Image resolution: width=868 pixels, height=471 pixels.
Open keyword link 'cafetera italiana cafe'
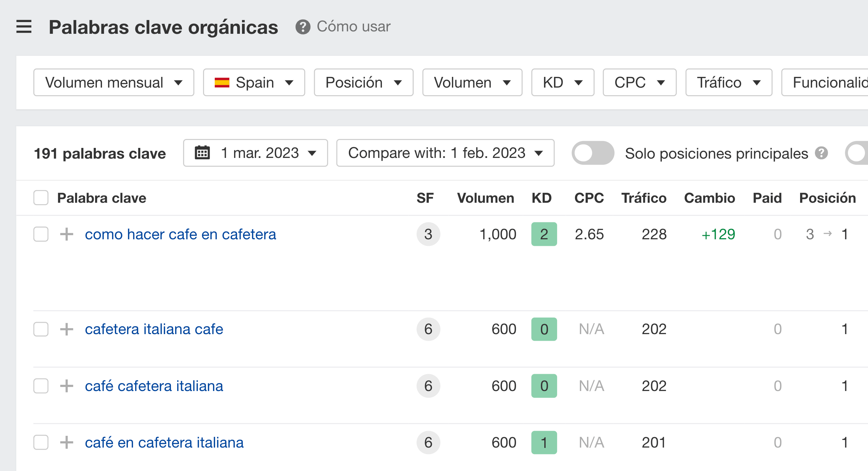[x=154, y=329]
